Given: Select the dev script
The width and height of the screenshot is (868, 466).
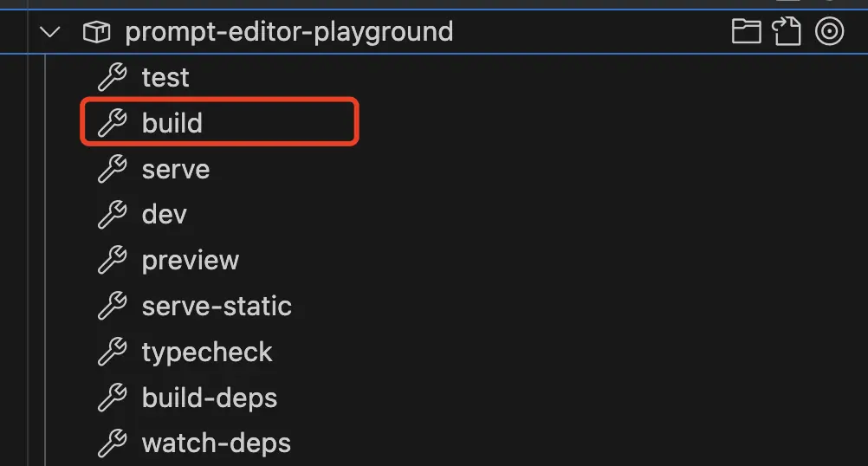Looking at the screenshot, I should 165,214.
